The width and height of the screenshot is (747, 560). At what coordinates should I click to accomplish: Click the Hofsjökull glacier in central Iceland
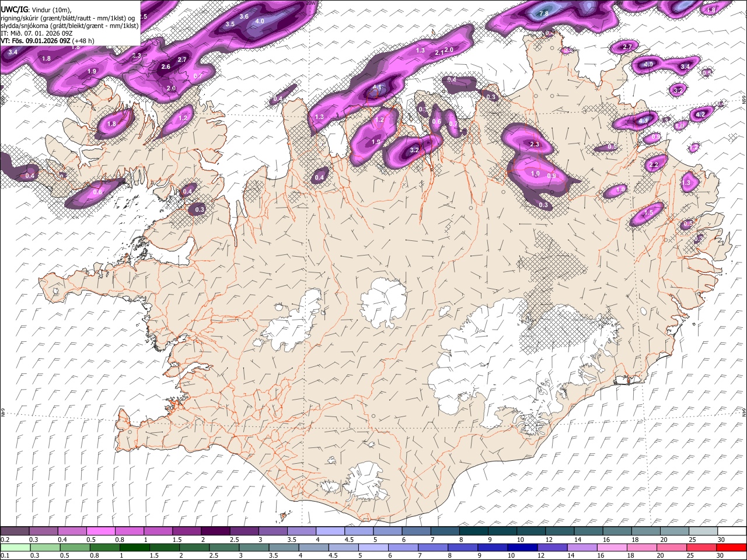pyautogui.click(x=383, y=302)
